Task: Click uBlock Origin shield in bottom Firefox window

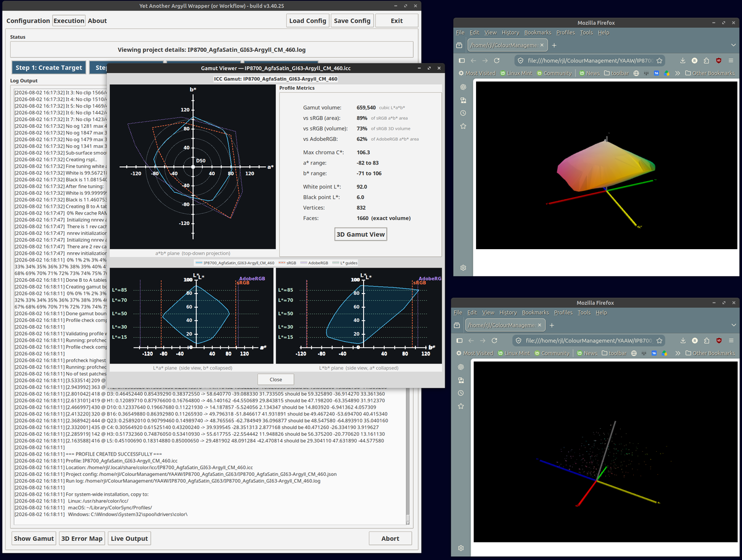Action: (719, 341)
